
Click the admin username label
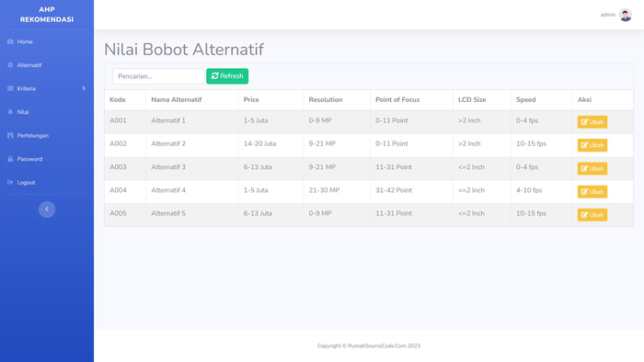(608, 15)
